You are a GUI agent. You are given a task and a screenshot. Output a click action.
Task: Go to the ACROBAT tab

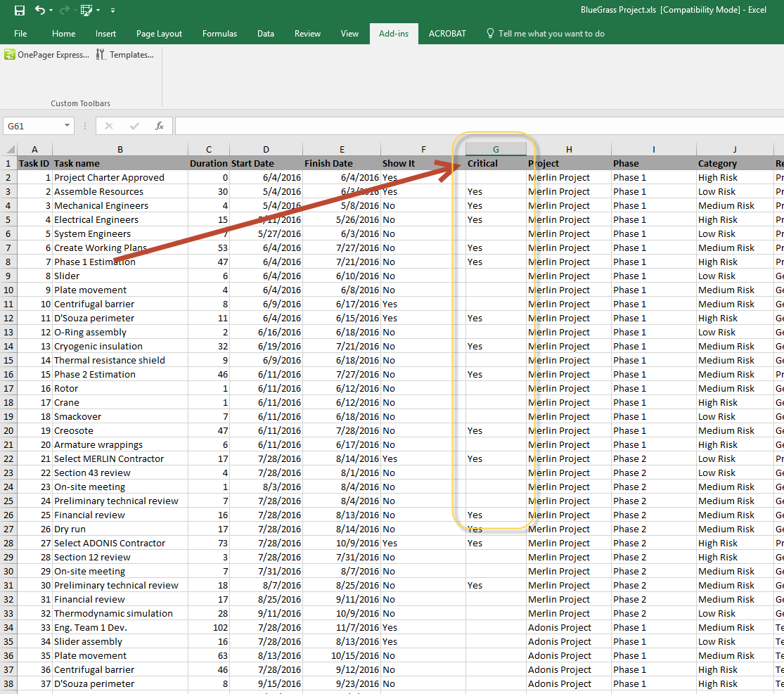click(x=447, y=34)
